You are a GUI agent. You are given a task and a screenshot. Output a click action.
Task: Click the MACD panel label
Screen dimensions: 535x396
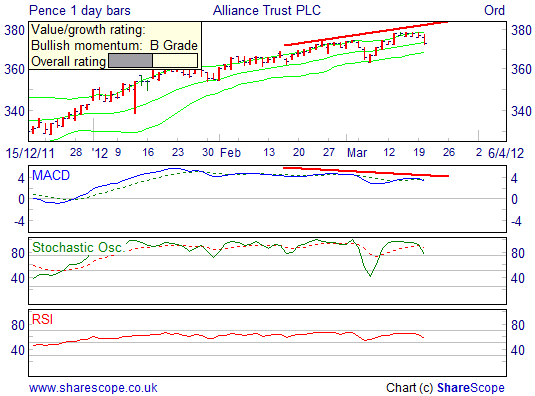tap(51, 175)
